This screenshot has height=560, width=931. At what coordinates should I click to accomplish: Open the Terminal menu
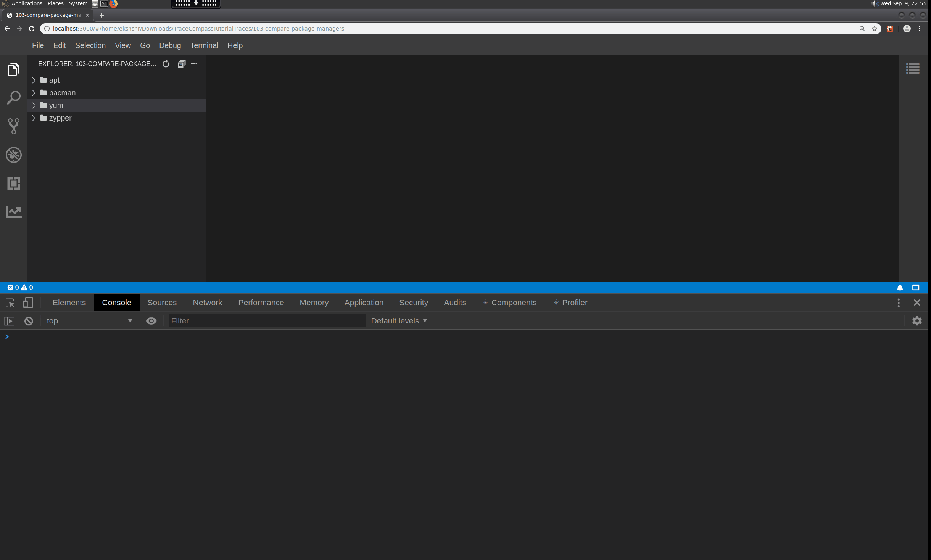pos(204,45)
